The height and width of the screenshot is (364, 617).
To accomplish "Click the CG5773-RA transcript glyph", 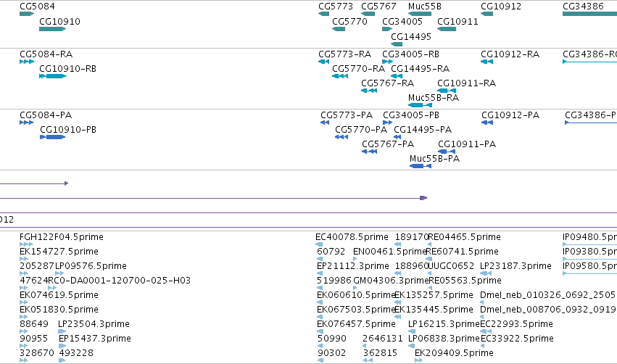I will [323, 62].
